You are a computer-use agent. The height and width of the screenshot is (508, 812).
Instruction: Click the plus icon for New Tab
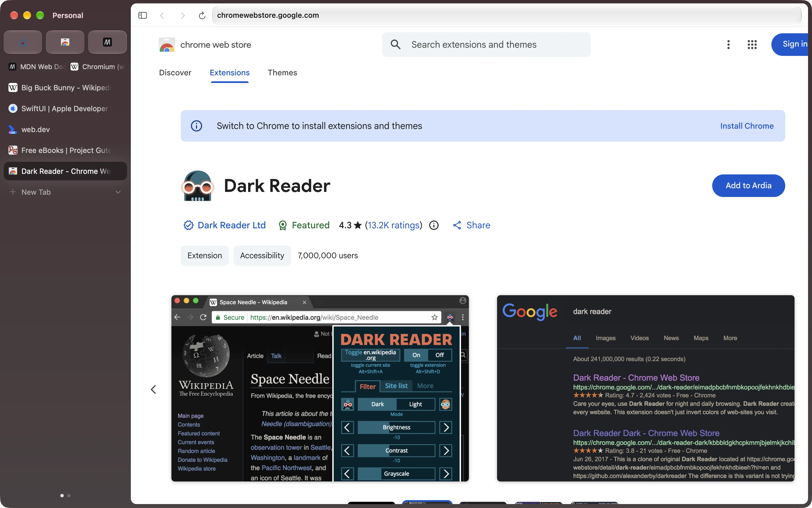click(13, 192)
